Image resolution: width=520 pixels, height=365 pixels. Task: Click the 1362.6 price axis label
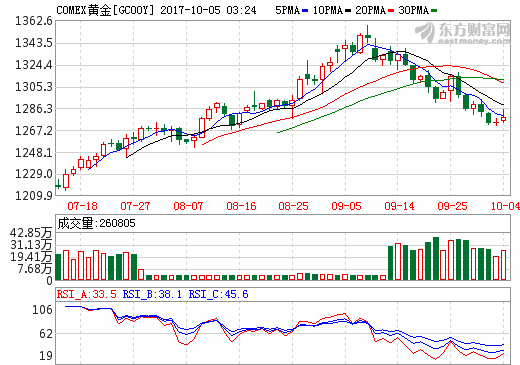point(34,21)
